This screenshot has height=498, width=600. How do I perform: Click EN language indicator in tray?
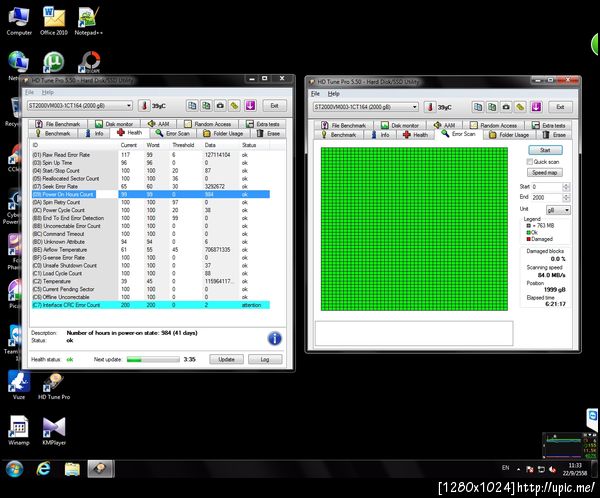(x=505, y=468)
